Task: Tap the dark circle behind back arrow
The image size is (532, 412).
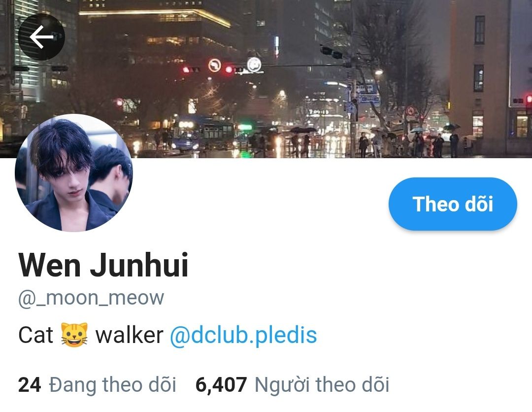Action: tap(41, 37)
